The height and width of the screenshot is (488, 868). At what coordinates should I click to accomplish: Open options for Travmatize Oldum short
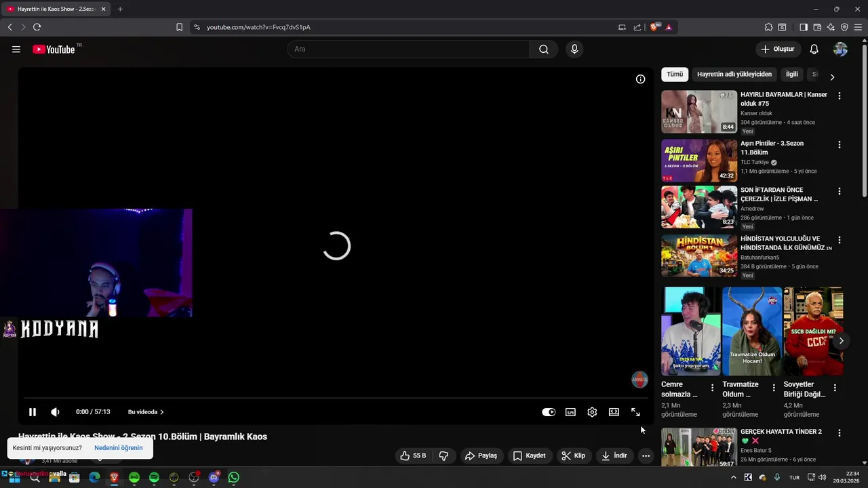coord(773,388)
